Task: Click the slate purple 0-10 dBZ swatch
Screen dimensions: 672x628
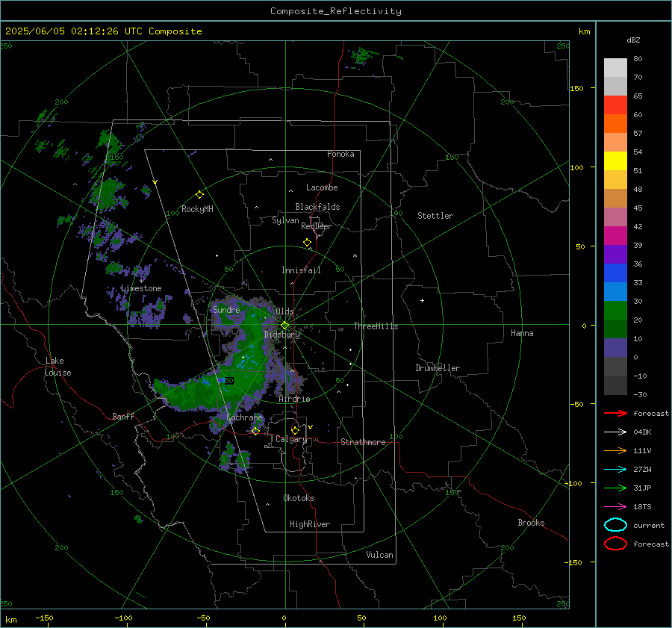Action: coord(615,348)
